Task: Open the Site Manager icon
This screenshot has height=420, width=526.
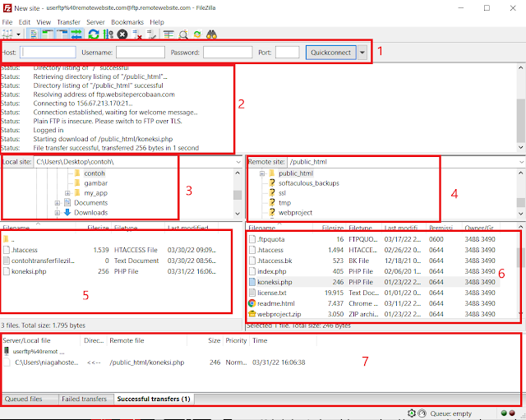Action: pyautogui.click(x=7, y=34)
